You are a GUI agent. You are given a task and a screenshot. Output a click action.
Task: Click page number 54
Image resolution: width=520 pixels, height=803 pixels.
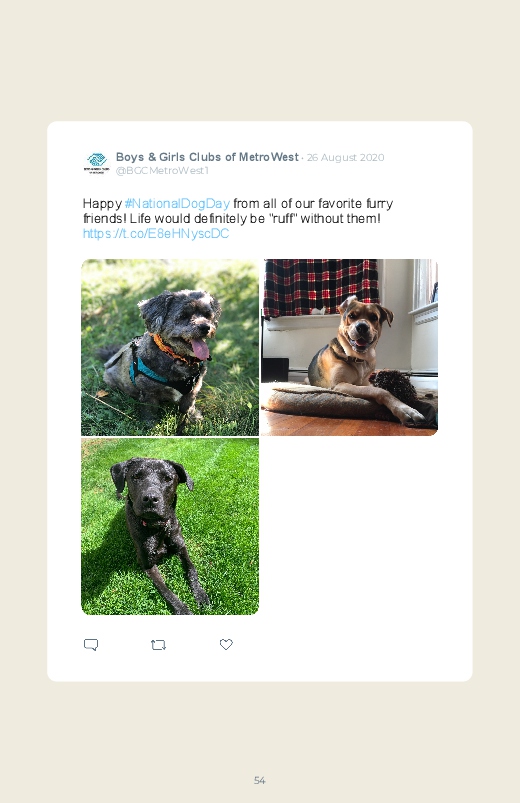tap(260, 780)
